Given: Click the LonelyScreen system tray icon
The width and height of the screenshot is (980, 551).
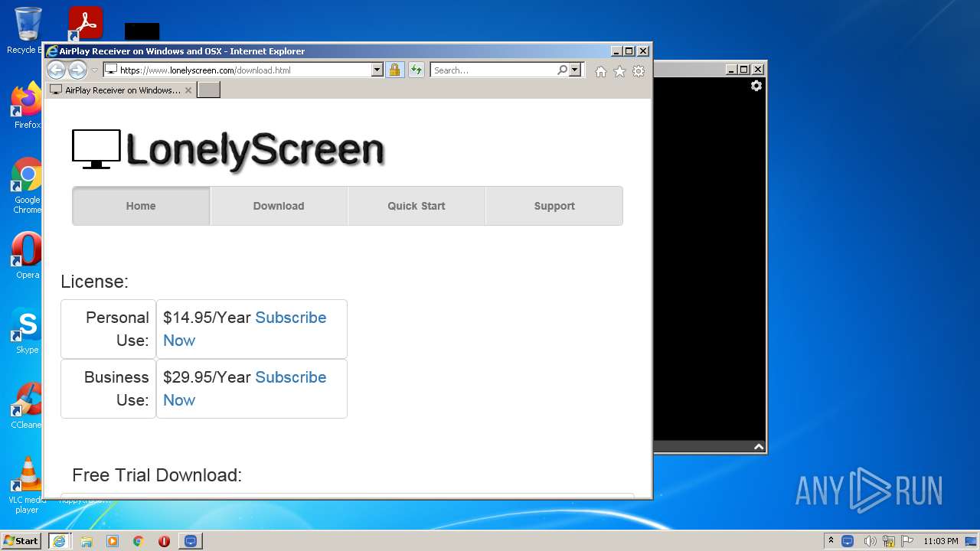Looking at the screenshot, I should point(848,541).
